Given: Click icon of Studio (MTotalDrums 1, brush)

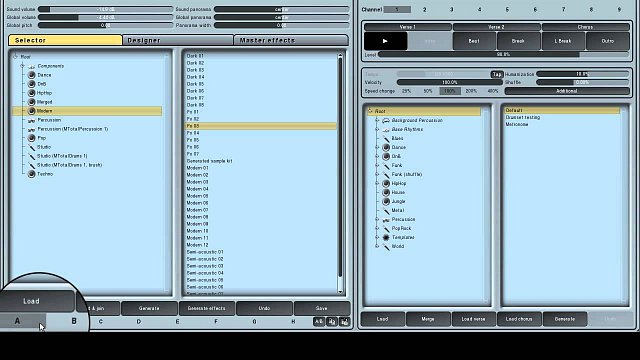Looking at the screenshot, I should pos(31,165).
